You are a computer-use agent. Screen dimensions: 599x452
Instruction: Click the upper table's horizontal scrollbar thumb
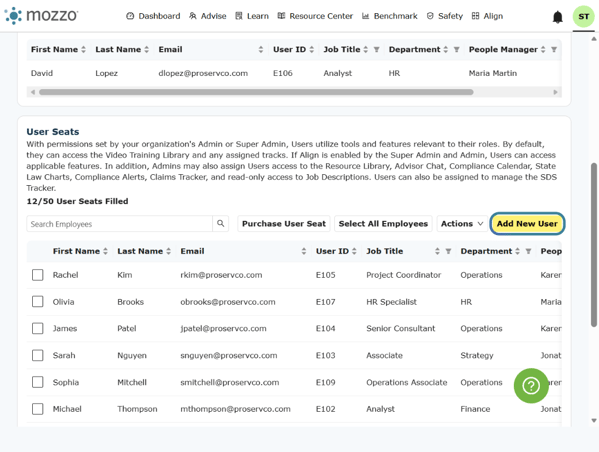pyautogui.click(x=256, y=92)
